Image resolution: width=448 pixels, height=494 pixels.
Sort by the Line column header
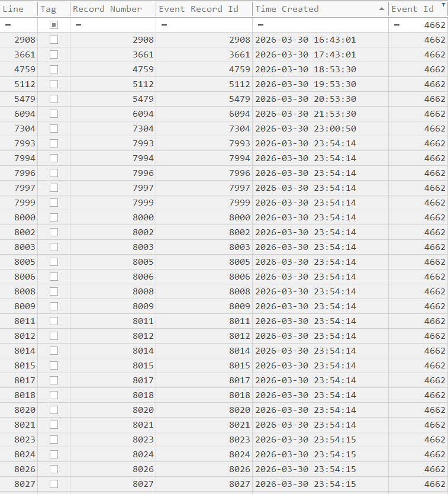pos(18,9)
